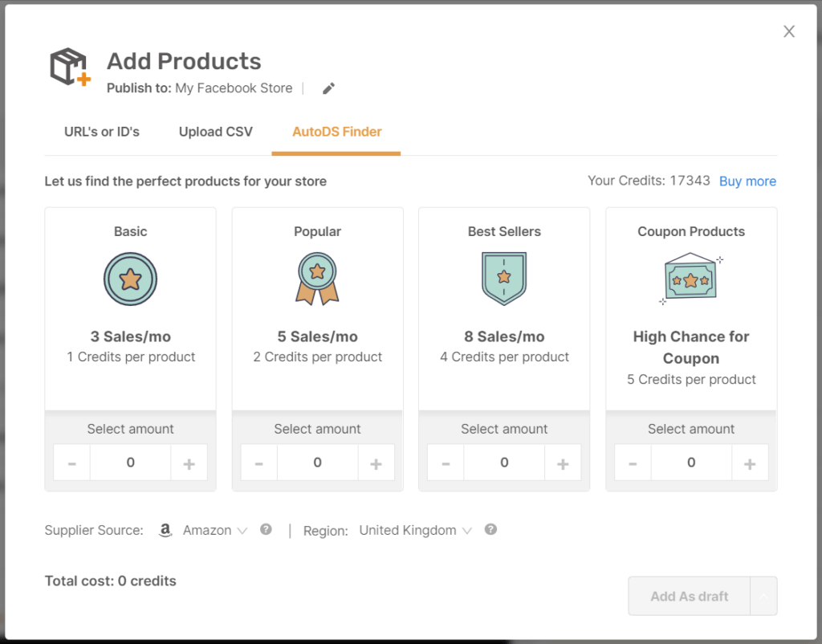The height and width of the screenshot is (644, 822).
Task: Click the Best Sellers amount input field
Action: click(x=504, y=463)
